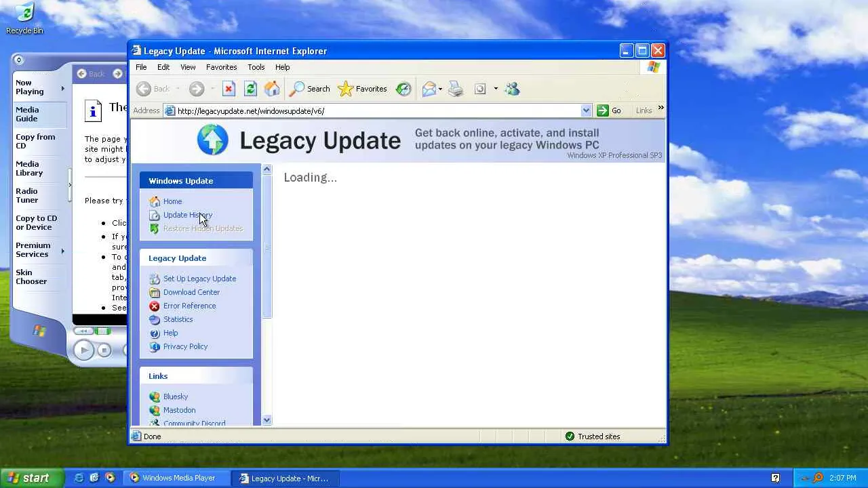Switch to Windows Media Player taskbar button
The image size is (868, 488).
tap(178, 478)
